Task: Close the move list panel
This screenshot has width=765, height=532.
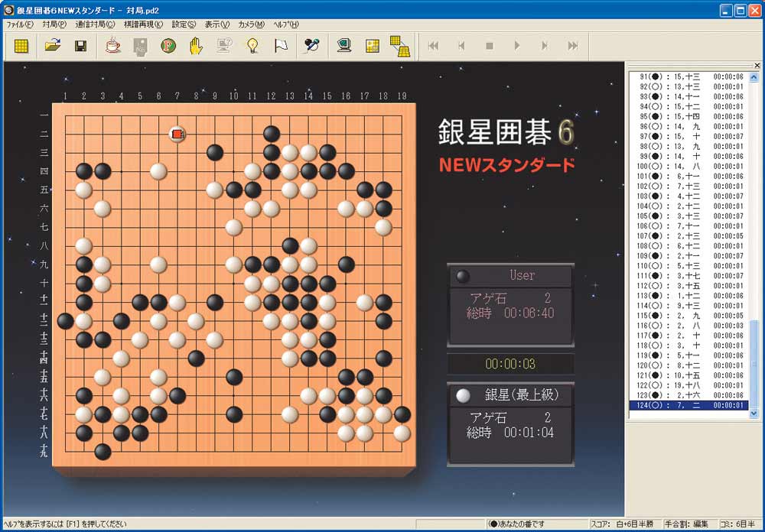Action: (x=757, y=65)
